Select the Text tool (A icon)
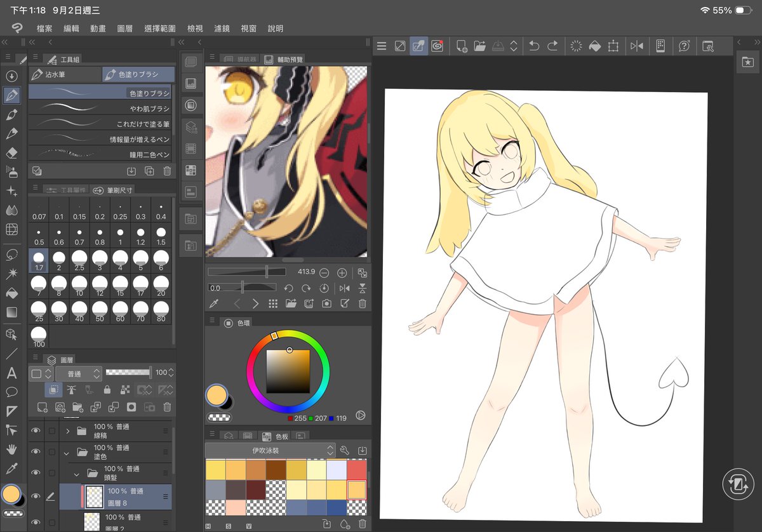Image resolution: width=762 pixels, height=532 pixels. (11, 373)
